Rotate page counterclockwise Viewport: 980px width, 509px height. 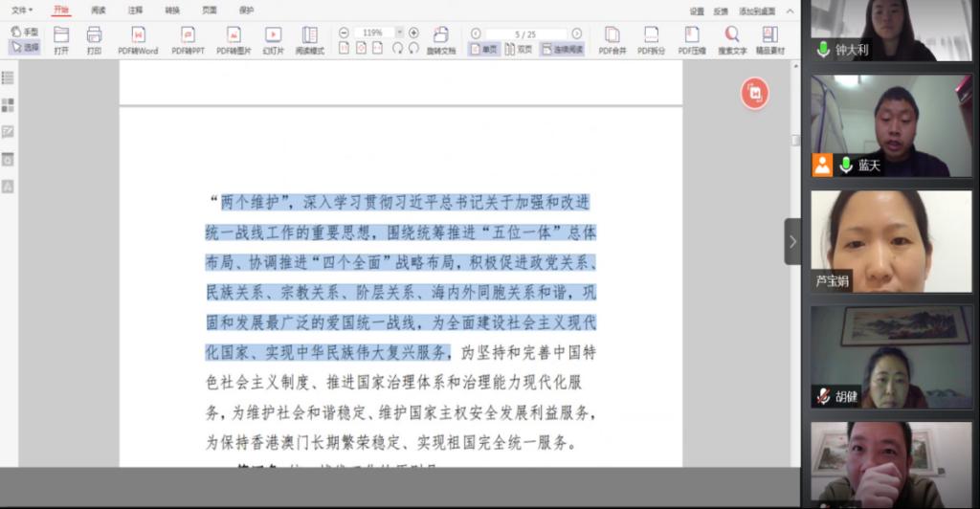tap(397, 48)
